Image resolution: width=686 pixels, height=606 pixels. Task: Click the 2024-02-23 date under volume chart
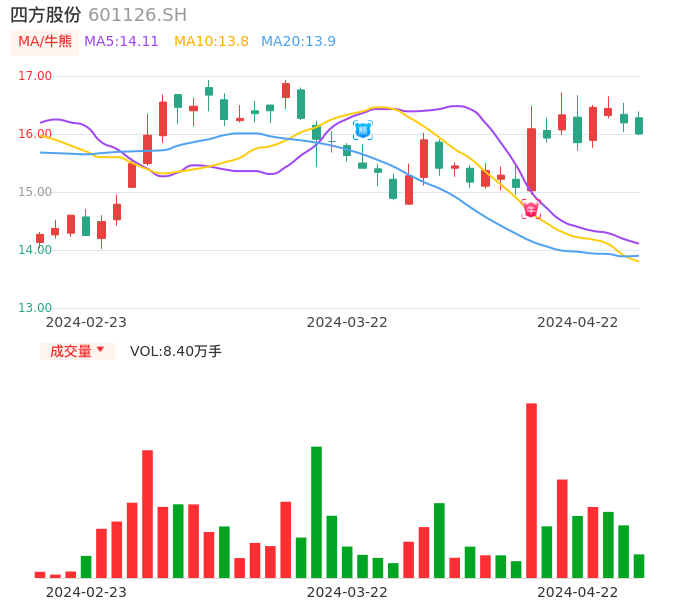point(86,592)
